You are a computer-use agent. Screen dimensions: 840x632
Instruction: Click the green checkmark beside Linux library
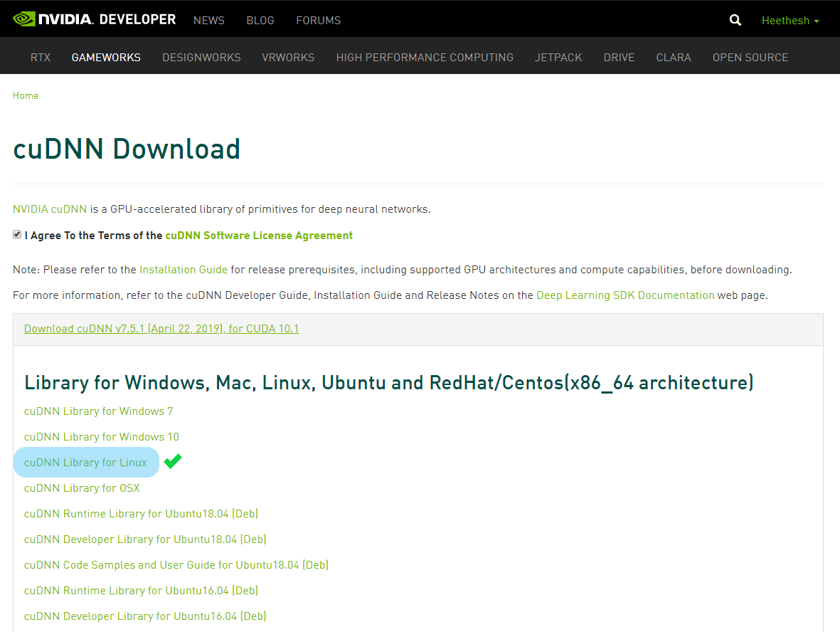173,461
